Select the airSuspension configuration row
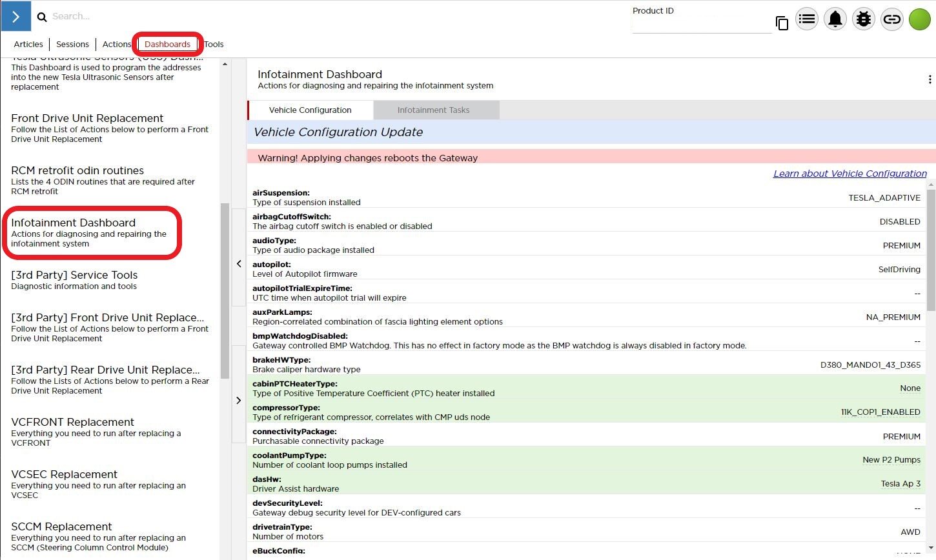Image resolution: width=936 pixels, height=560 pixels. (x=586, y=197)
